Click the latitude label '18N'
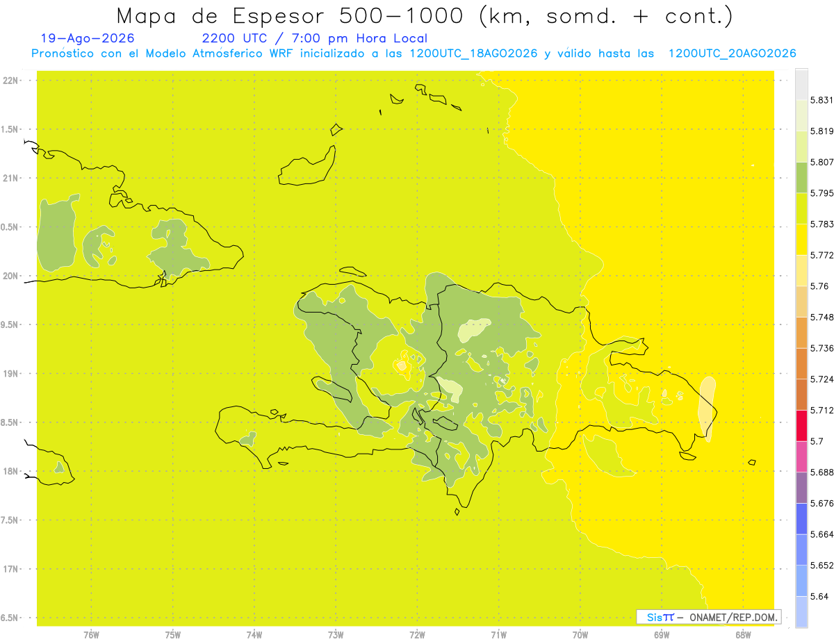Viewport: 834px width, 644px height. pos(11,471)
